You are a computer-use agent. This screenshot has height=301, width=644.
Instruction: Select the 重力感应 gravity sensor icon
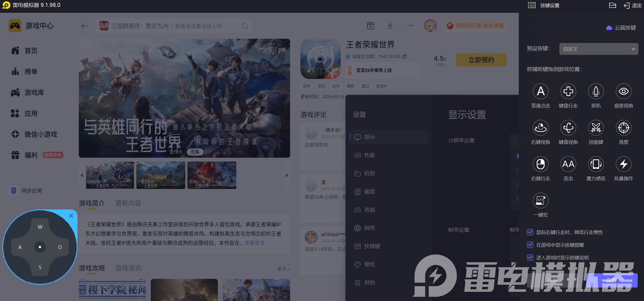tap(596, 164)
